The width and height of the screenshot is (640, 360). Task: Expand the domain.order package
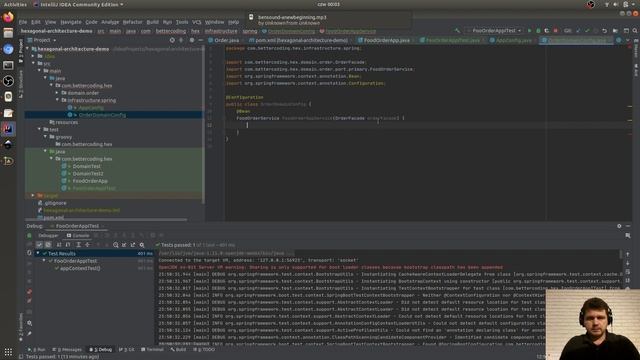click(x=58, y=93)
